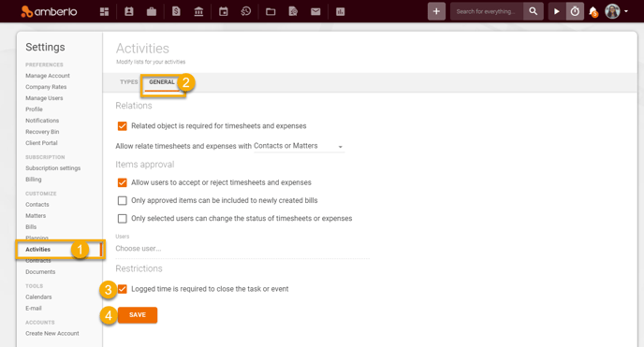Click the search magnifier icon
This screenshot has height=347, width=644.
click(534, 11)
